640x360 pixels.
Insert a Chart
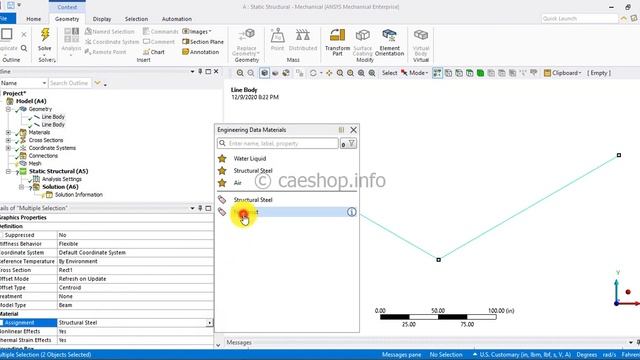pyautogui.click(x=154, y=52)
